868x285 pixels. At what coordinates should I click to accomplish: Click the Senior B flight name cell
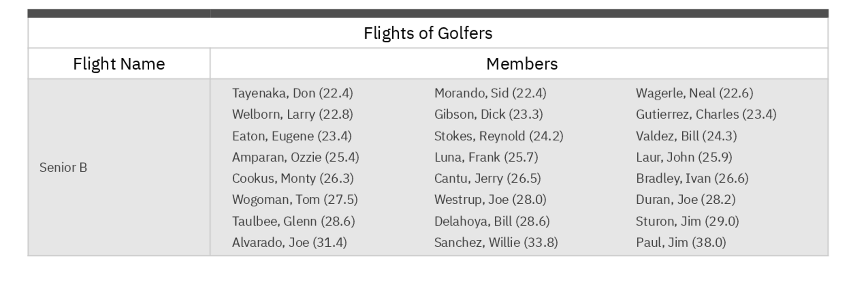point(63,167)
